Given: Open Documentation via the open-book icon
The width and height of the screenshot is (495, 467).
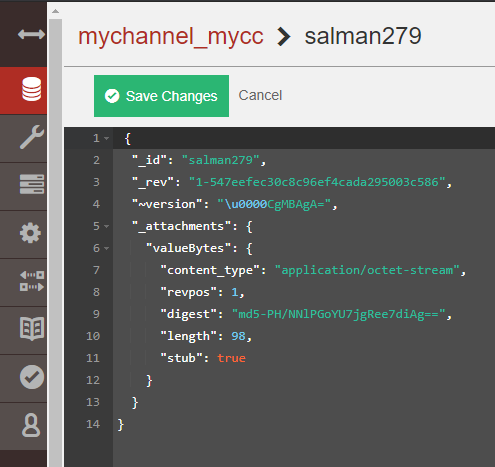Looking at the screenshot, I should [31, 328].
